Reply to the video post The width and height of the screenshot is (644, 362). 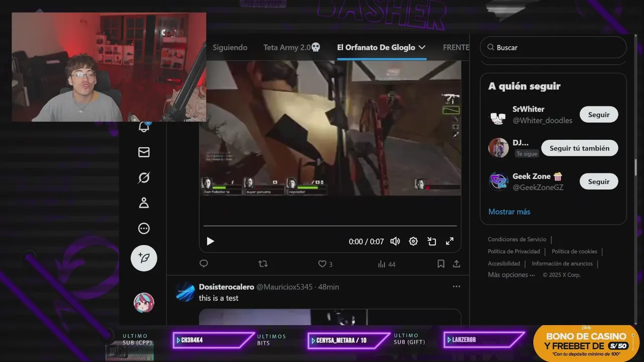(204, 263)
